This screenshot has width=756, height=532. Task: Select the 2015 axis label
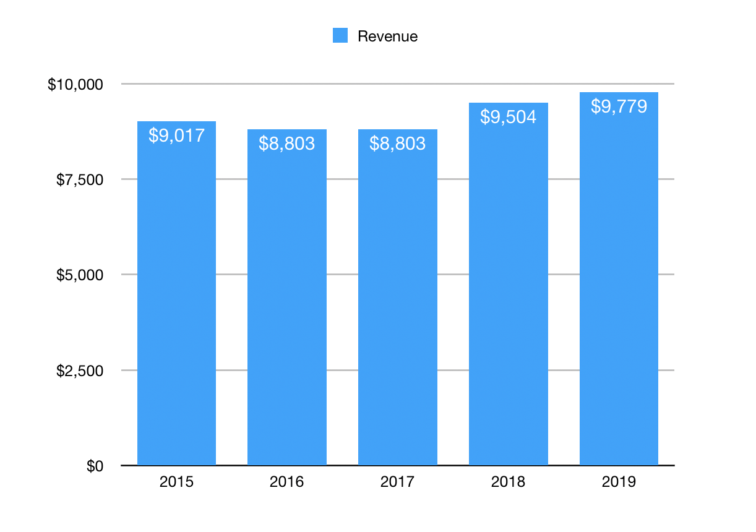click(176, 482)
